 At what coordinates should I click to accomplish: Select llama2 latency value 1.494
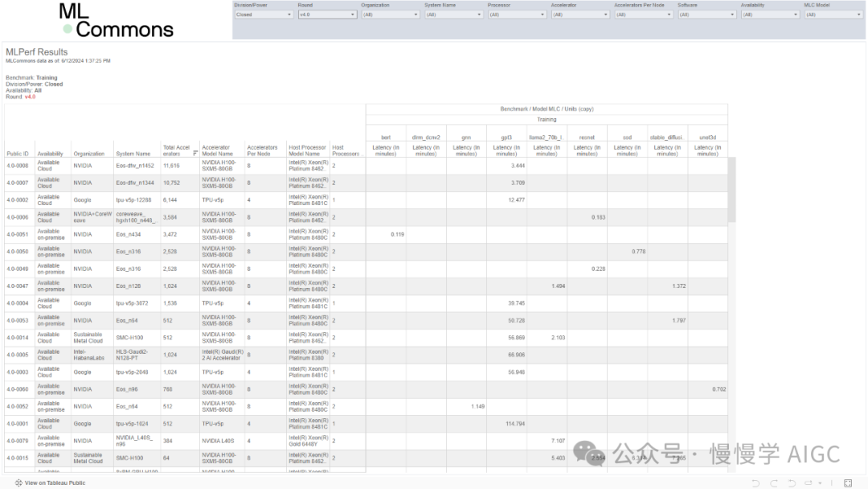pyautogui.click(x=558, y=286)
